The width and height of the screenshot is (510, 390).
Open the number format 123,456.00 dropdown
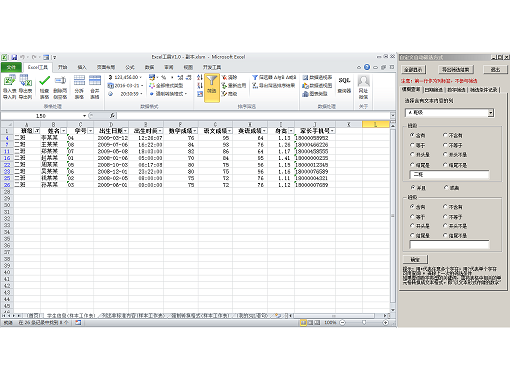coord(140,77)
